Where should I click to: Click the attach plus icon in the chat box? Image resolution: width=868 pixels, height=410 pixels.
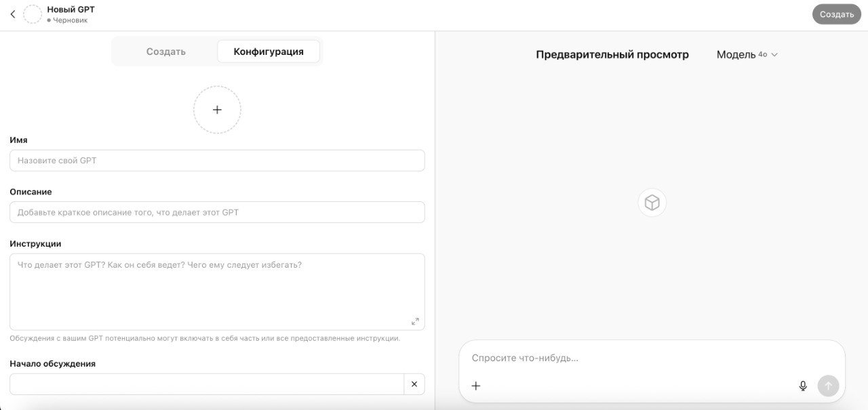(476, 386)
